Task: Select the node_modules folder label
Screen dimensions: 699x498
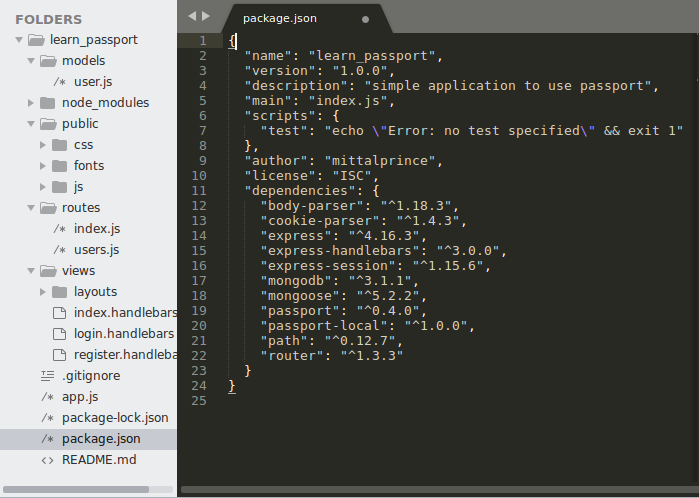Action: coord(105,103)
